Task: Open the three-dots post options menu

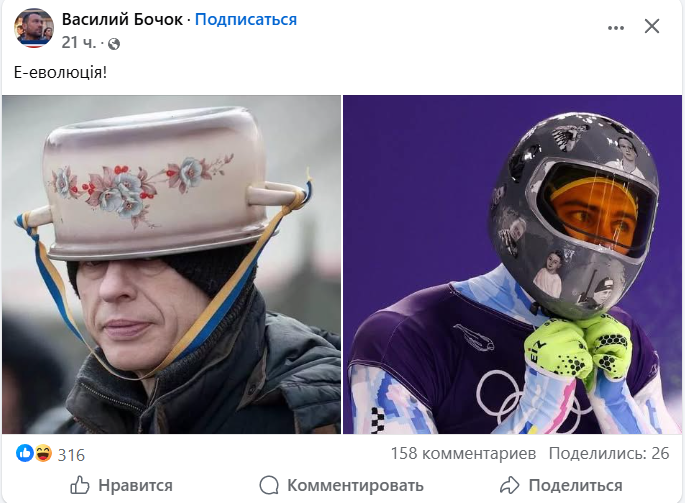Action: click(616, 28)
